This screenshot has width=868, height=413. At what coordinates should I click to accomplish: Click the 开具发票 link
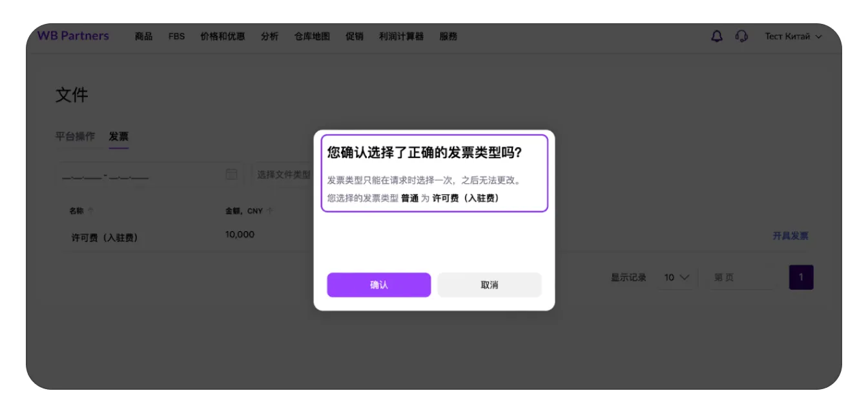[x=790, y=236]
